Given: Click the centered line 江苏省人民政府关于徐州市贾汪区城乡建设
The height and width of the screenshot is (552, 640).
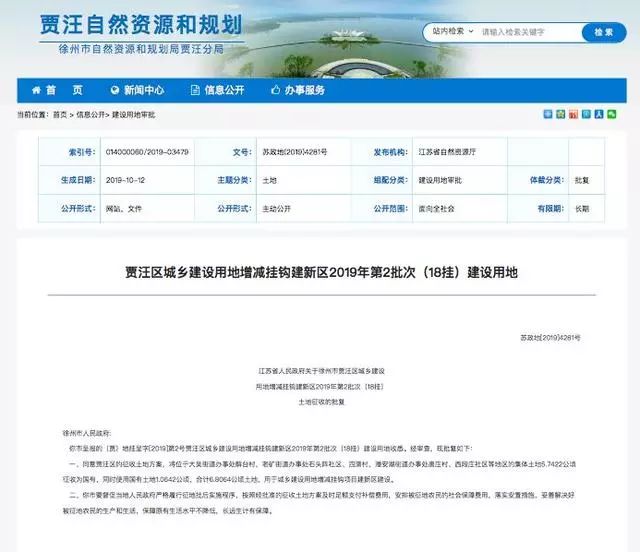Looking at the screenshot, I should click(x=322, y=371).
